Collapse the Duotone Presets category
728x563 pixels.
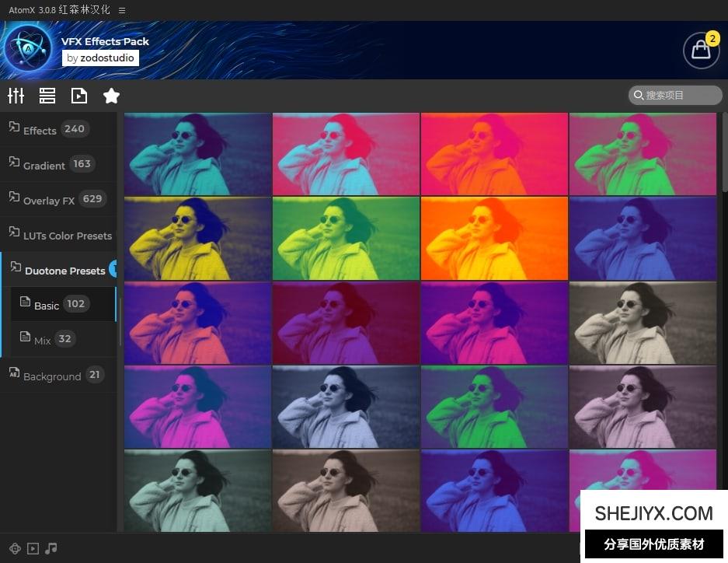click(64, 271)
